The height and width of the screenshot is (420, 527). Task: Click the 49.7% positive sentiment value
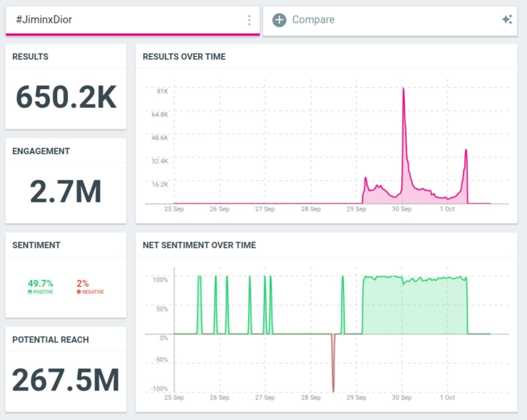pos(41,283)
